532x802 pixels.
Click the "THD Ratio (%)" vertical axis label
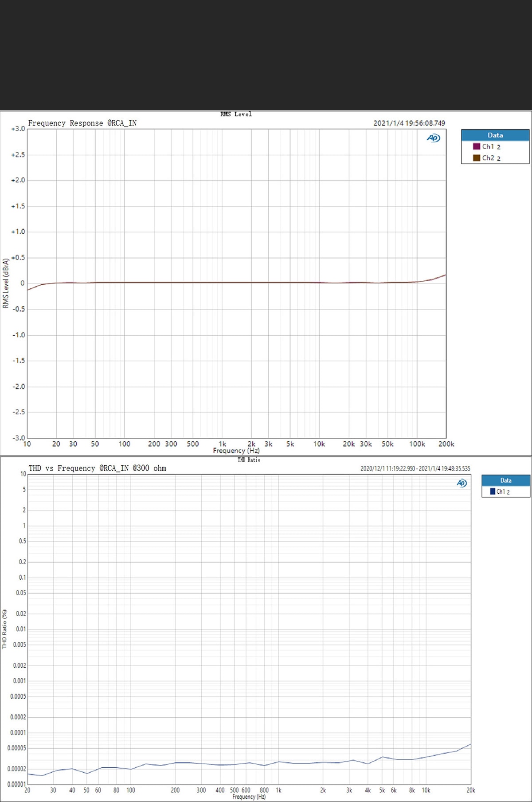point(5,629)
